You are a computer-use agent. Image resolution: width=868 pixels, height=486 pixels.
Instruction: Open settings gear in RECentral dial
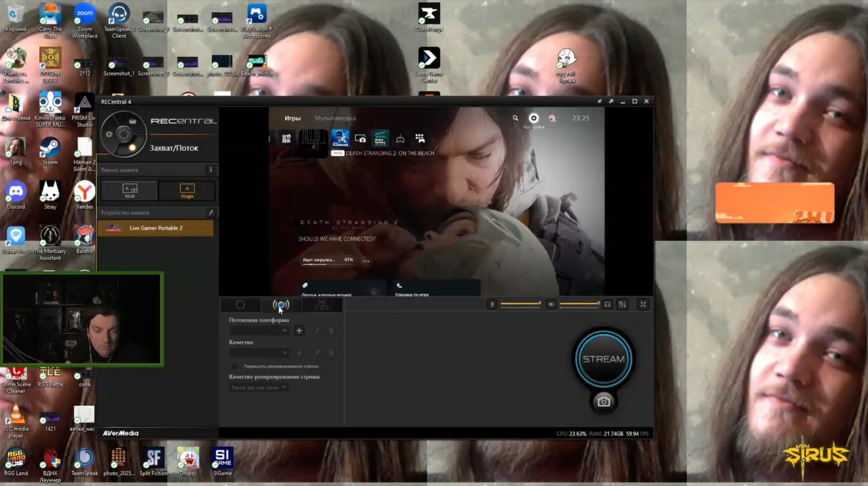point(109,134)
